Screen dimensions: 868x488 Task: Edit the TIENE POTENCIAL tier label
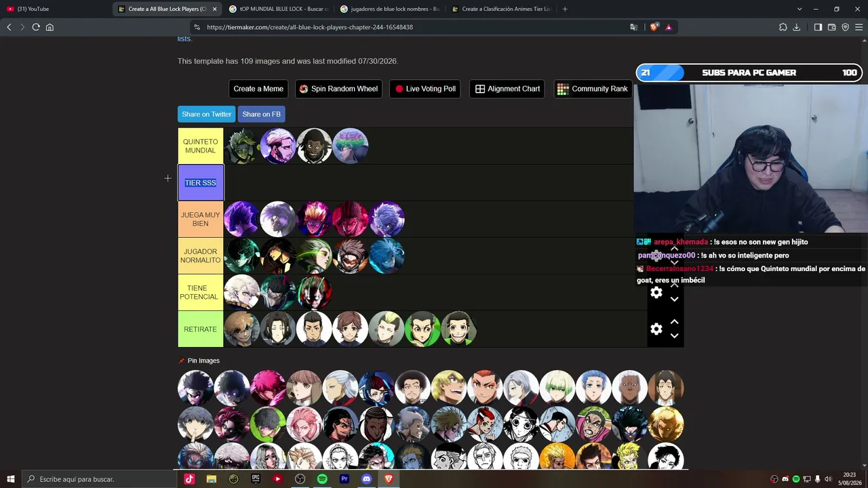pos(201,292)
